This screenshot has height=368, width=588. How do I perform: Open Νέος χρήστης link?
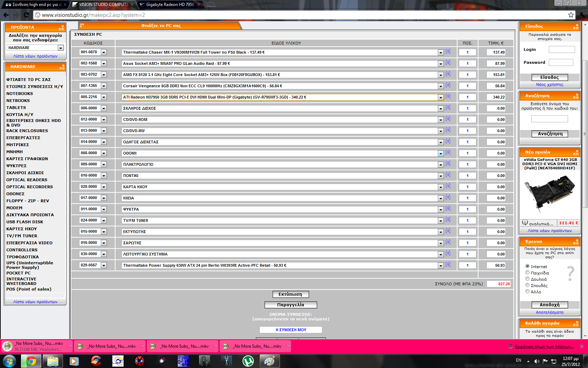click(x=549, y=84)
